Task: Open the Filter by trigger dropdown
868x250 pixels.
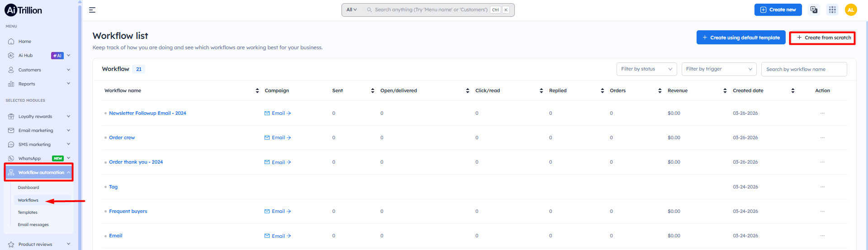Action: click(x=719, y=69)
